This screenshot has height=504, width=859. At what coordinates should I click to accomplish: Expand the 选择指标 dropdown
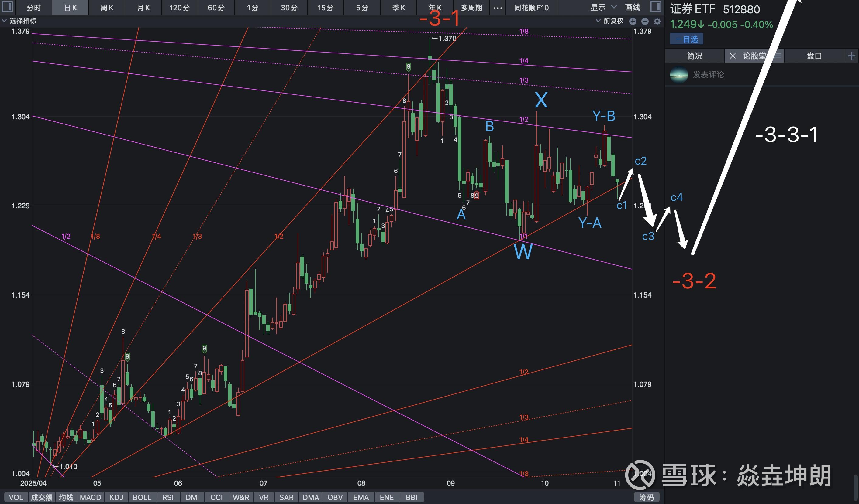click(19, 21)
